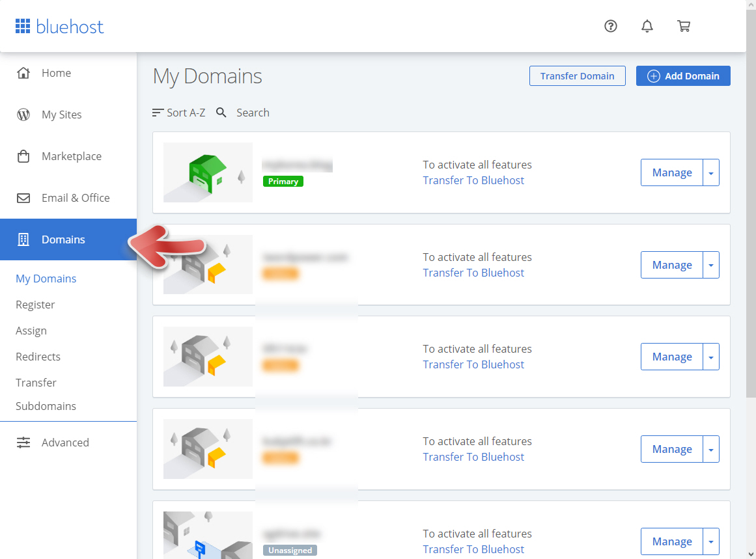Click the green Primary badge

(x=283, y=181)
